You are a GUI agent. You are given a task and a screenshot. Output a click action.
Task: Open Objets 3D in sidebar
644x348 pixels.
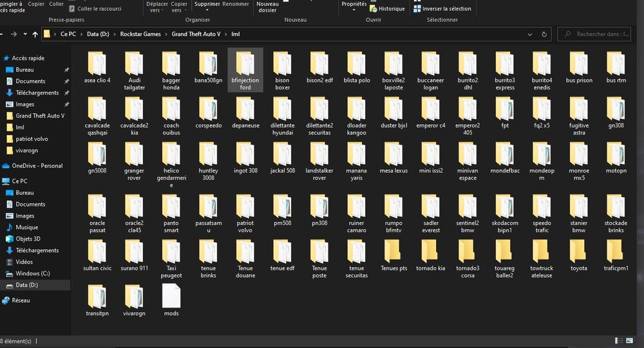click(28, 239)
